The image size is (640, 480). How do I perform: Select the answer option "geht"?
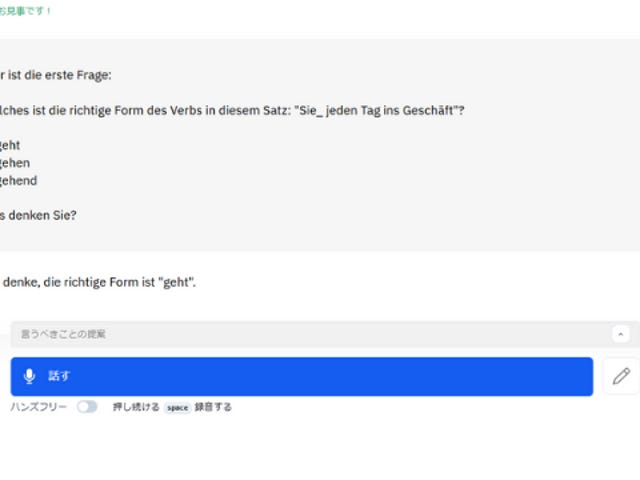point(10,145)
